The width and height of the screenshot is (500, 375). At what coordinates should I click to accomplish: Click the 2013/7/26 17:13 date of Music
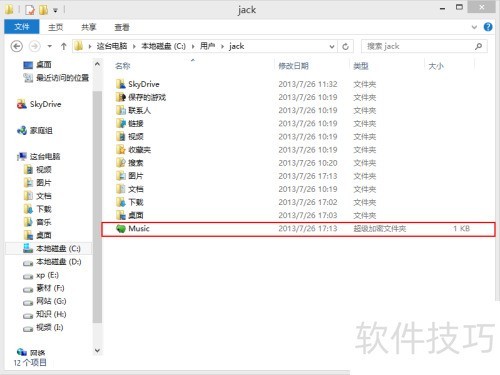click(308, 229)
